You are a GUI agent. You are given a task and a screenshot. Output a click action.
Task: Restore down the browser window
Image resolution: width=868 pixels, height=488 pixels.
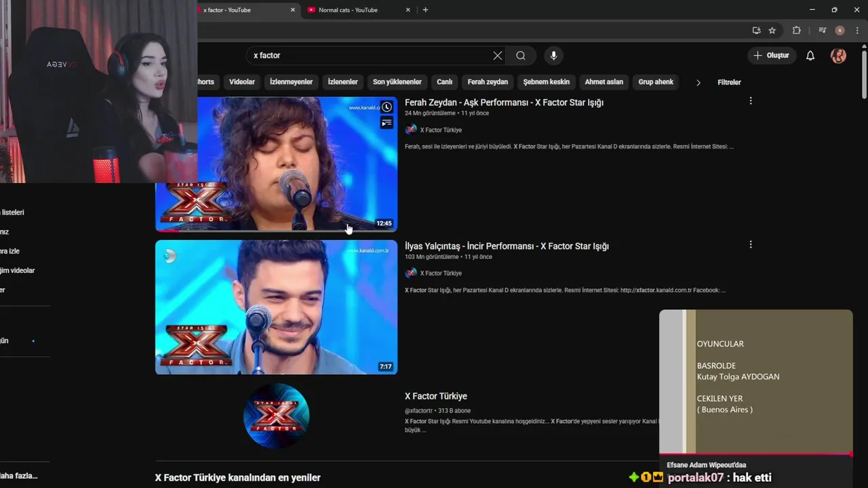point(834,9)
